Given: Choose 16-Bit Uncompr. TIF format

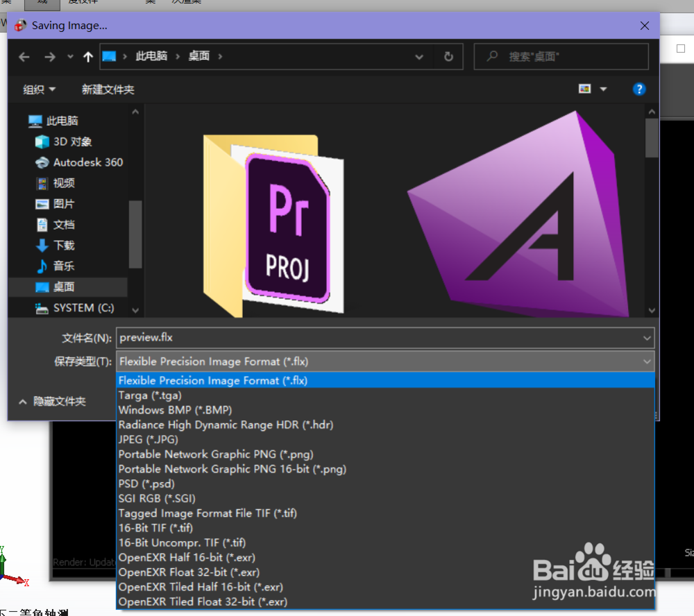Looking at the screenshot, I should pyautogui.click(x=385, y=542).
